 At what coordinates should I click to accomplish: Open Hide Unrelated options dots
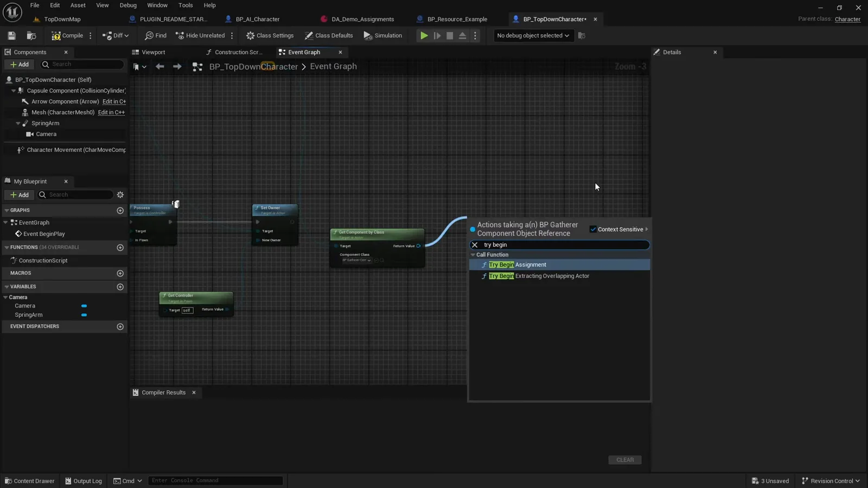click(232, 36)
